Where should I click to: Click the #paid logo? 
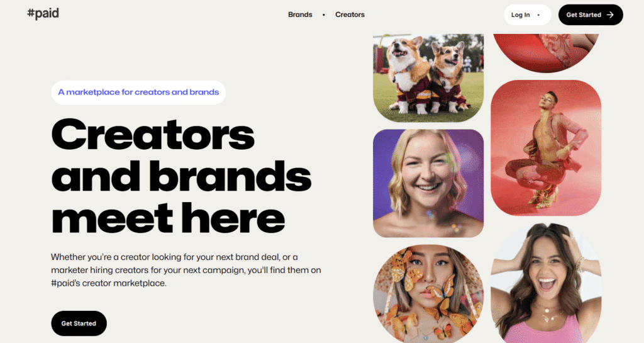(43, 14)
